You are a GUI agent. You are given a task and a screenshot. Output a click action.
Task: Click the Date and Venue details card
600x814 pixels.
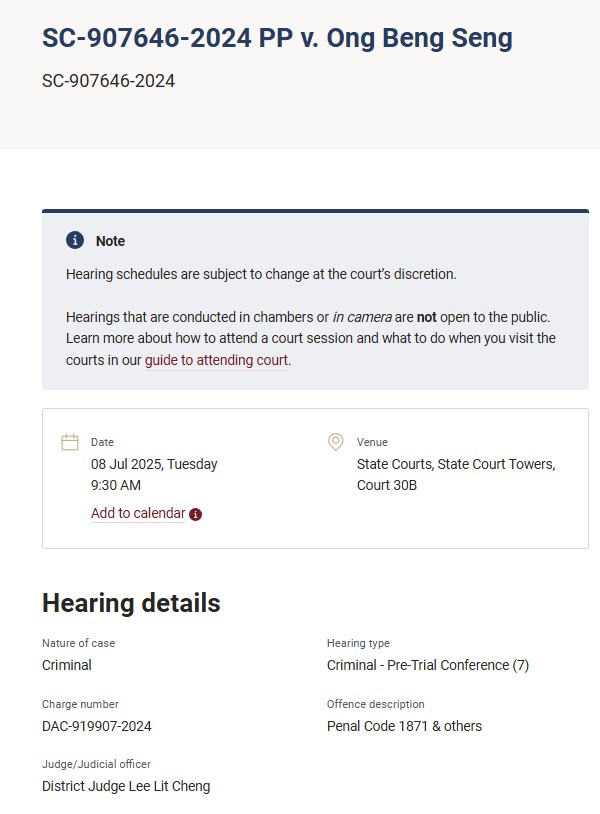[300, 477]
